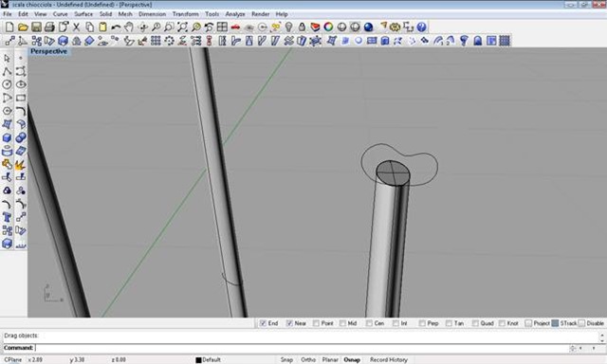Viewport: 607px width, 364px height.
Task: Open Help with the question mark icon
Action: pyautogui.click(x=421, y=27)
